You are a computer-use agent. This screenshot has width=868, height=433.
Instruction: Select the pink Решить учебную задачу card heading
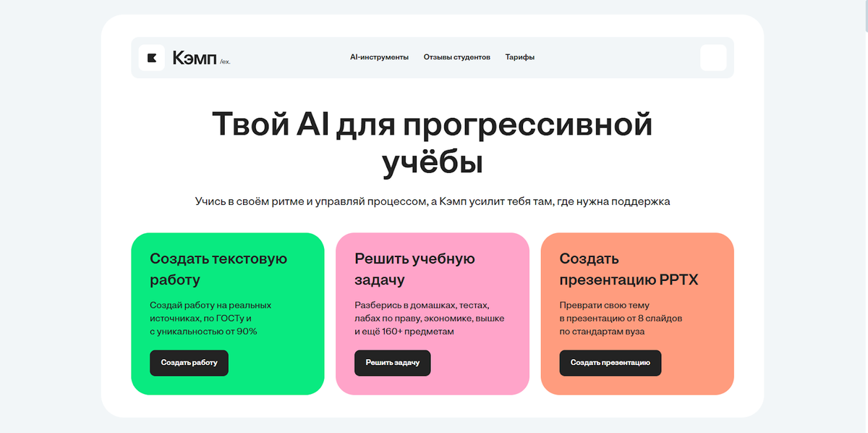414,269
